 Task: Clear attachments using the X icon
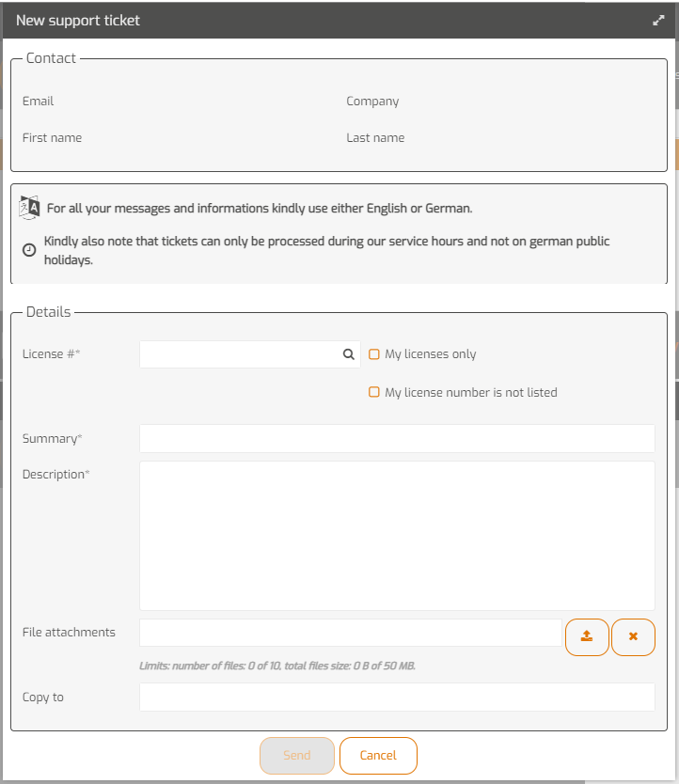(x=633, y=636)
